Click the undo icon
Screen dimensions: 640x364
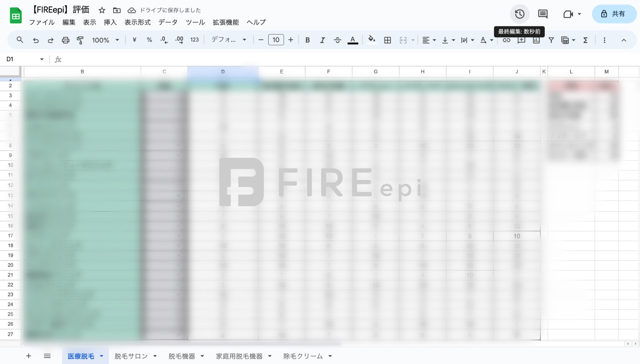[x=35, y=40]
